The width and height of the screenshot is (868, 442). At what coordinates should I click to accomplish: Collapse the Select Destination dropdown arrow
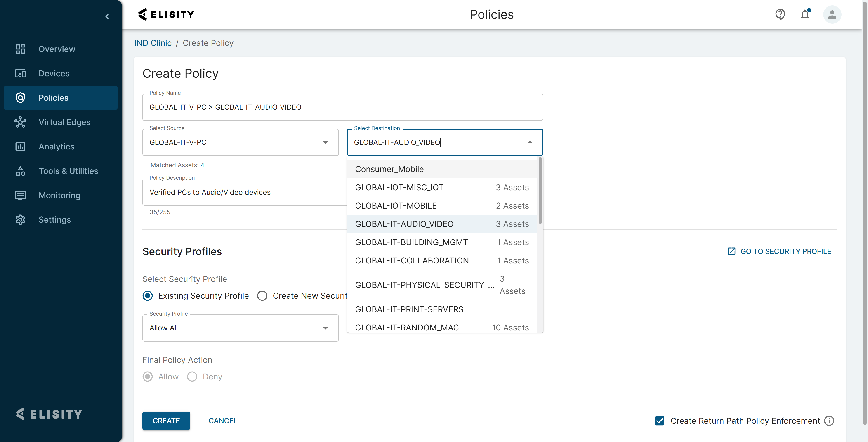click(530, 142)
